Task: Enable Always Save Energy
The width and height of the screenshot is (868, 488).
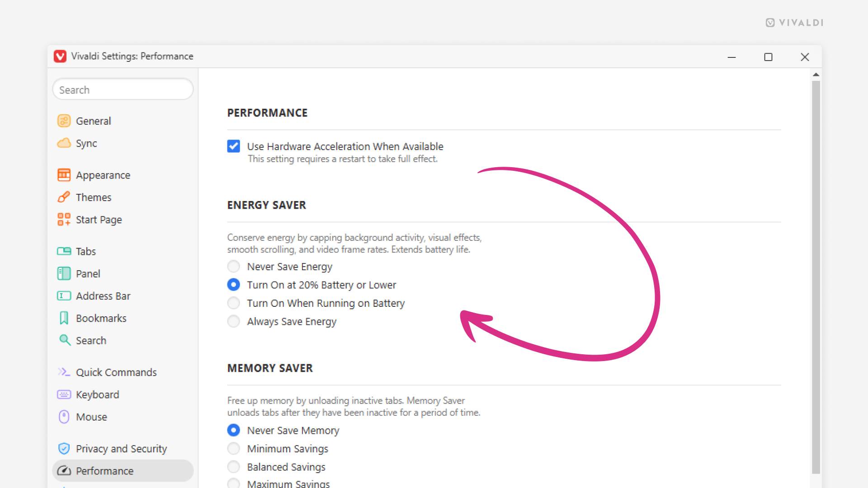Action: pos(233,321)
